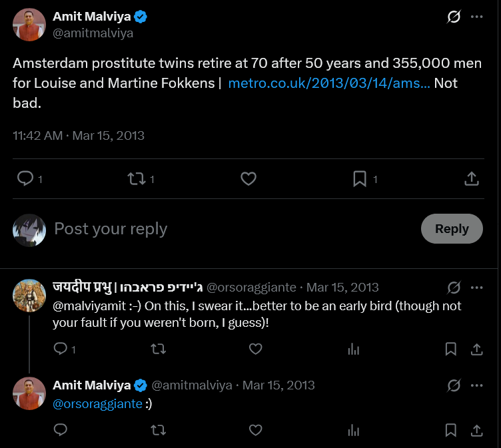Screen dimensions: 501x448
Task: Click Grok icon on main Amit Malviya post
Action: pos(454,17)
